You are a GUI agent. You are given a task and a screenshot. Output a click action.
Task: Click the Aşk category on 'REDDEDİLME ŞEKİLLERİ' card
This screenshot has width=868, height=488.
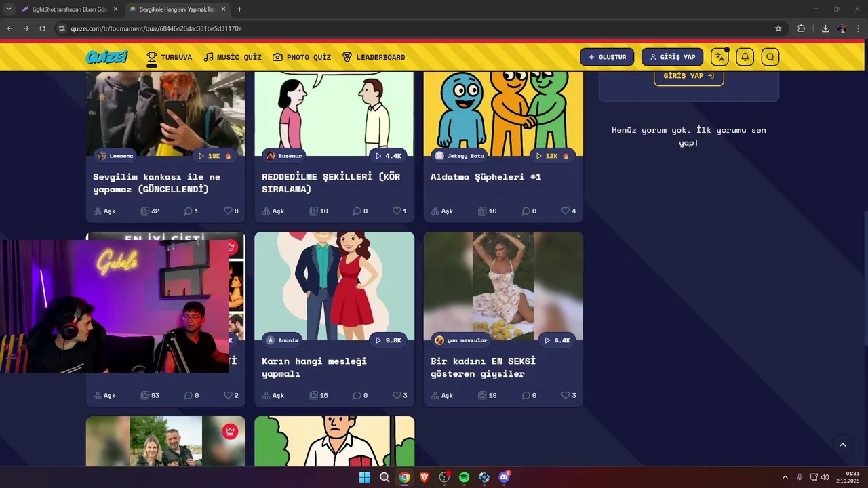pyautogui.click(x=273, y=211)
